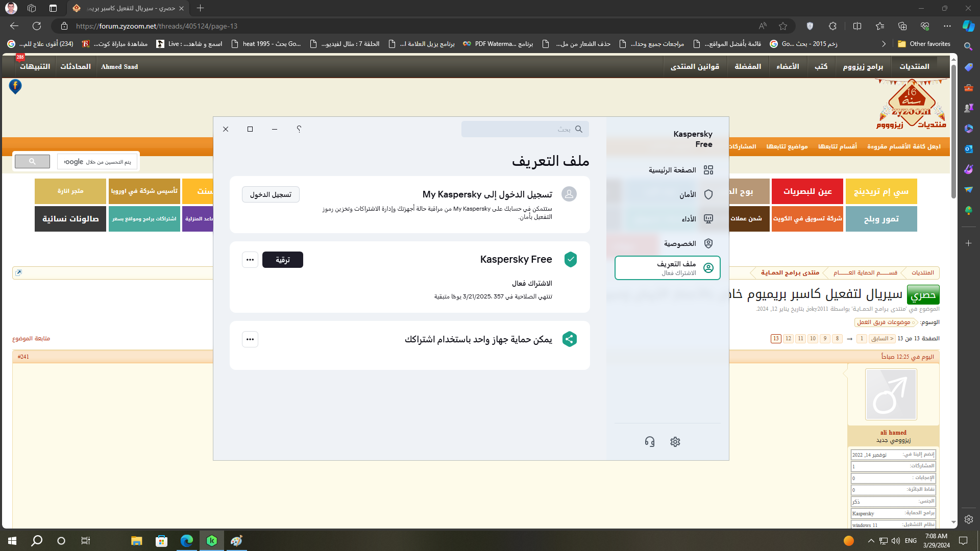This screenshot has height=551, width=980.
Task: Click ali hamed avatar thumbnail
Action: tap(891, 394)
